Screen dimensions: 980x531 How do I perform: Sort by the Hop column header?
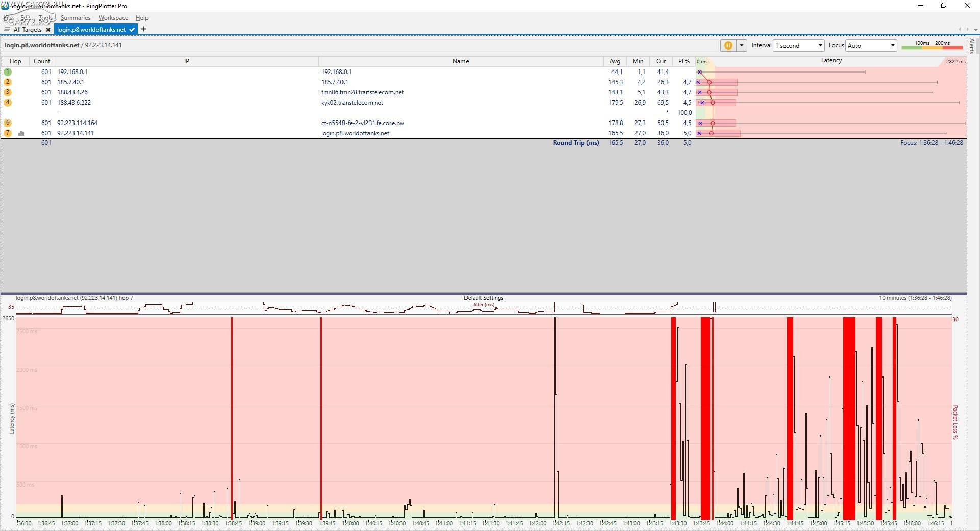pyautogui.click(x=15, y=61)
